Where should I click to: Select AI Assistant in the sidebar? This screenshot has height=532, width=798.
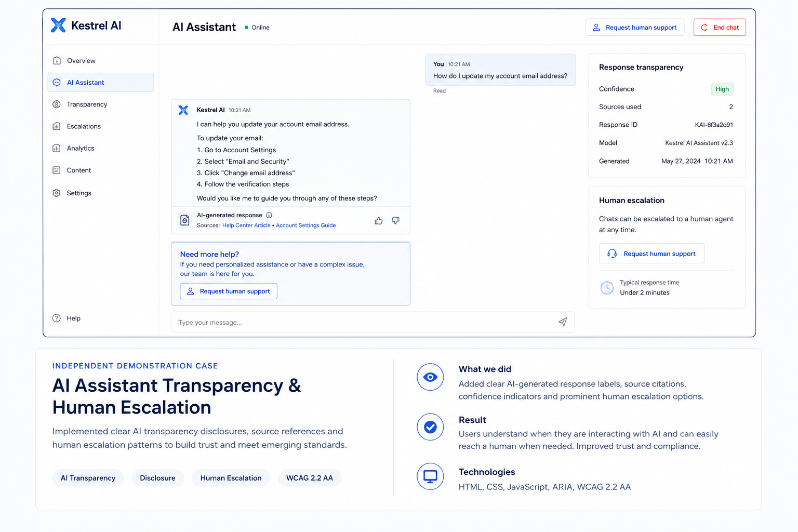pos(101,83)
